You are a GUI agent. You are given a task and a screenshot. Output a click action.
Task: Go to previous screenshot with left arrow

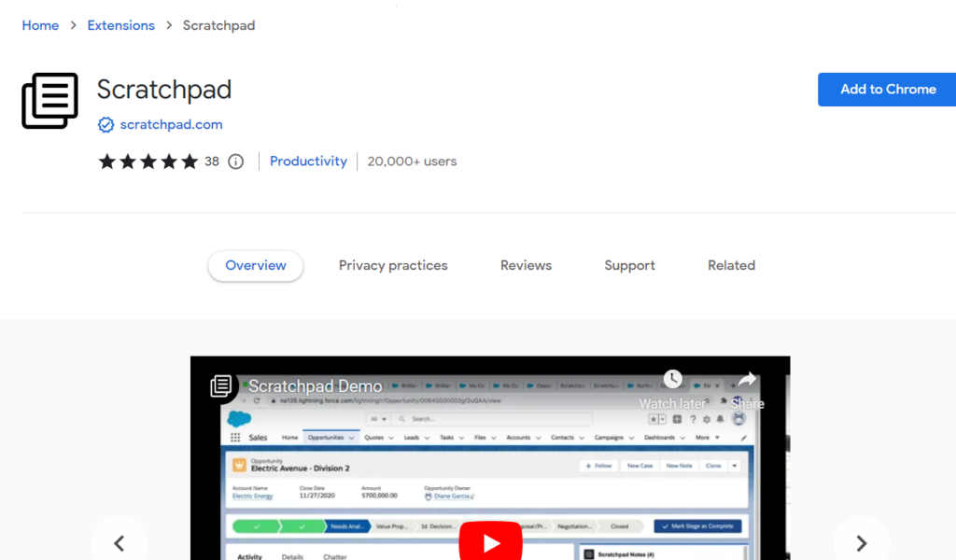119,542
